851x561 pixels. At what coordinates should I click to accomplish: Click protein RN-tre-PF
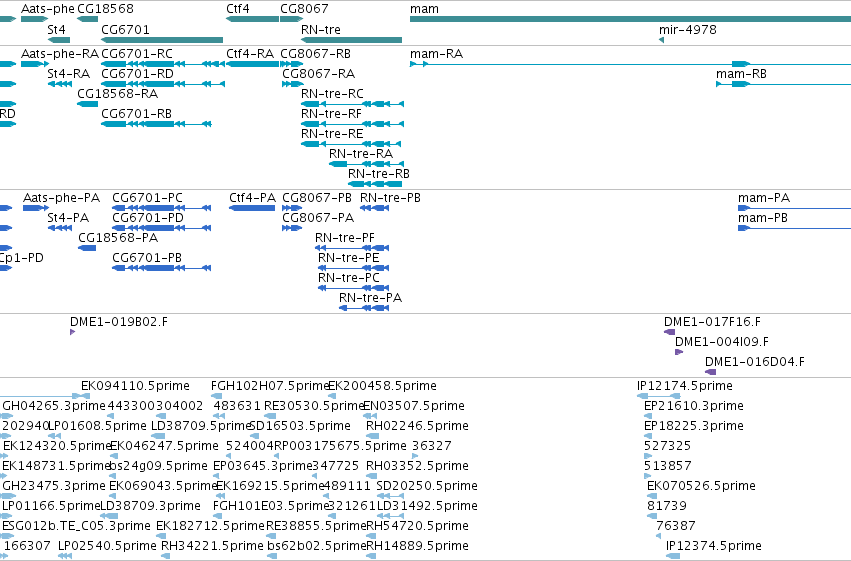click(352, 248)
